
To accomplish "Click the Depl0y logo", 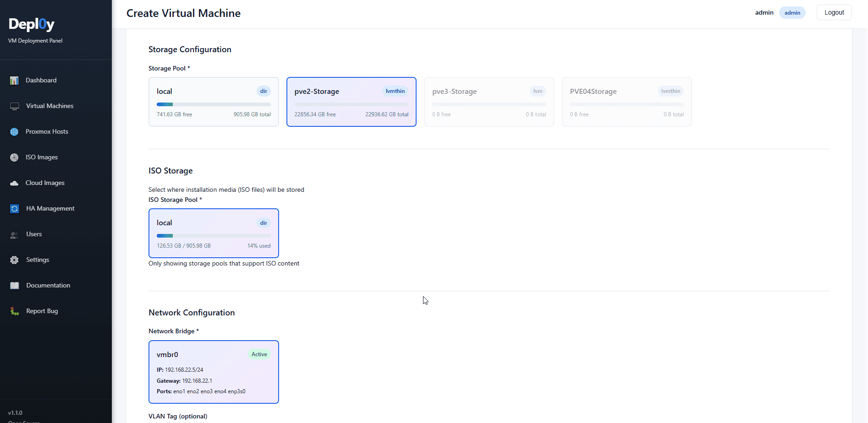I will click(x=31, y=24).
